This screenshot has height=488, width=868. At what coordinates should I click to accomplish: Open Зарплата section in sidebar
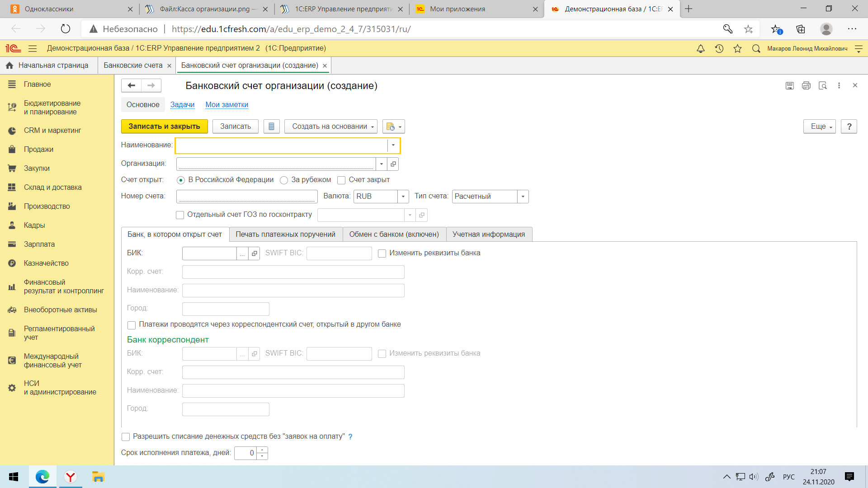pyautogui.click(x=39, y=244)
